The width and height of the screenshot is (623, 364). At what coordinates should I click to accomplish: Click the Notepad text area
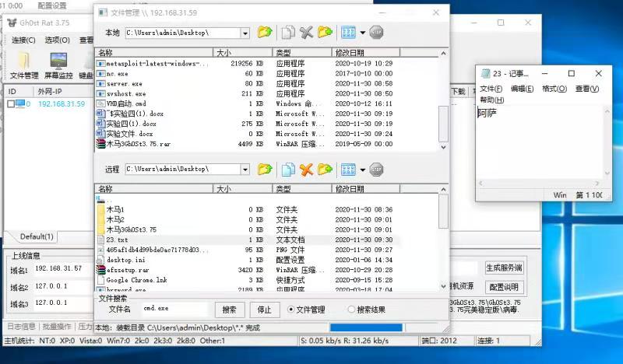[x=540, y=142]
